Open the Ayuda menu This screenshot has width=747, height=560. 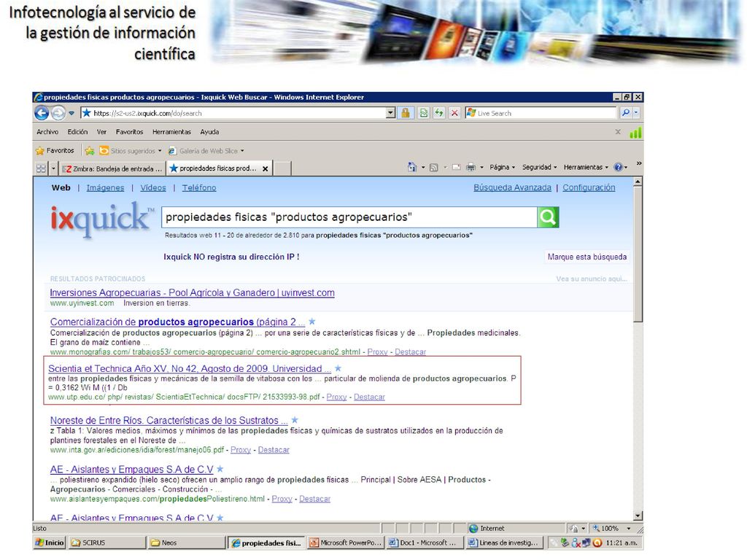(209, 132)
